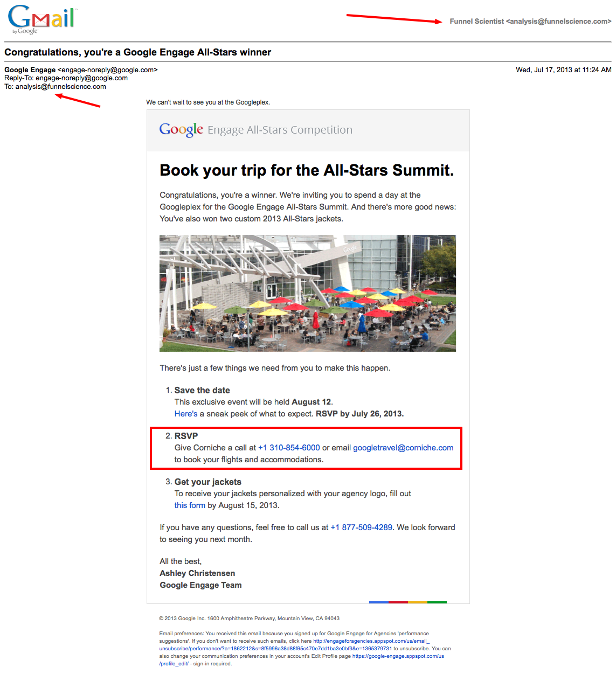616x688 pixels.
Task: Click recipient analysis@funnelscience.com in To field
Action: (x=61, y=87)
